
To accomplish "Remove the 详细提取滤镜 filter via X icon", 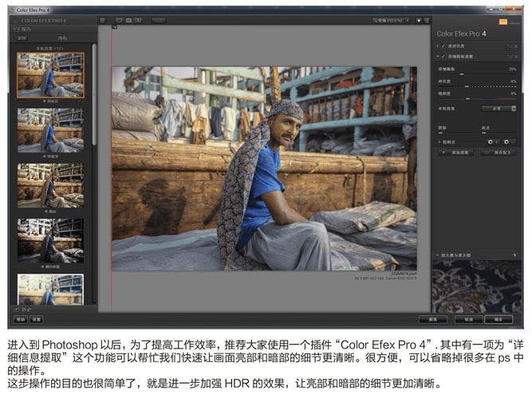I will [516, 57].
